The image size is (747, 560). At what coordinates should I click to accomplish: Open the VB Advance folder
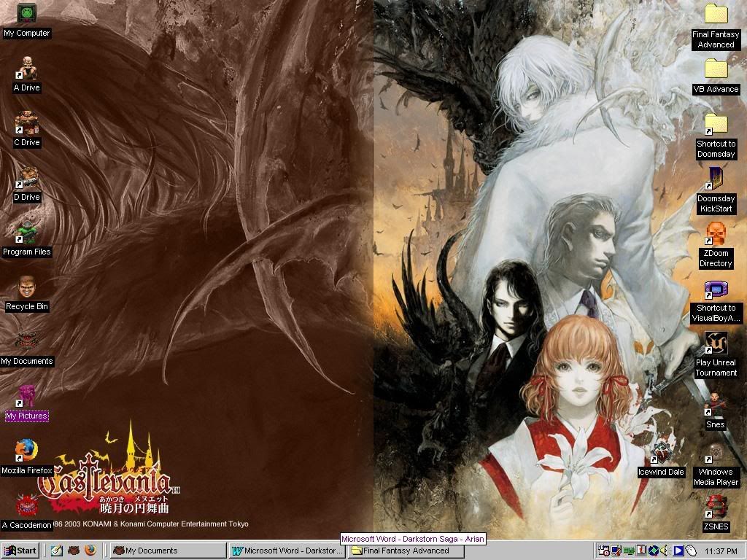[716, 77]
